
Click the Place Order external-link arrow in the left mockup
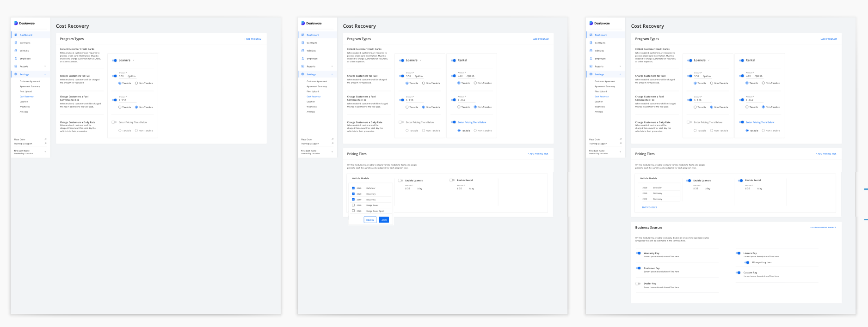tap(45, 139)
